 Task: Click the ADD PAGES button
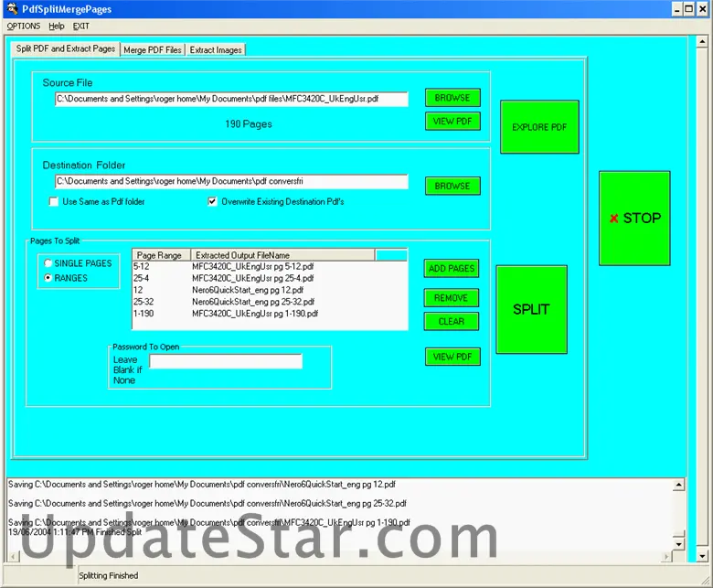point(451,268)
